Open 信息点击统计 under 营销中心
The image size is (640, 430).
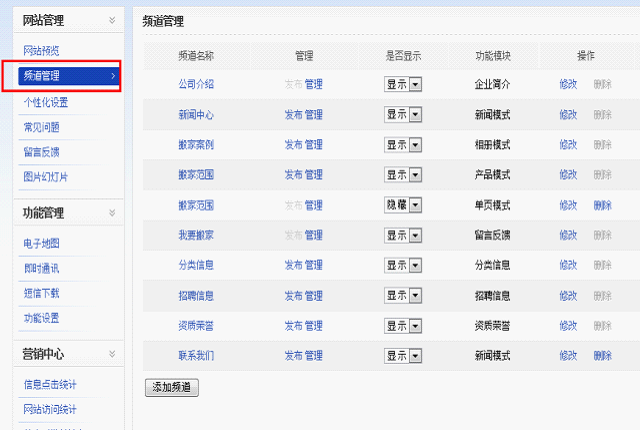pos(50,384)
